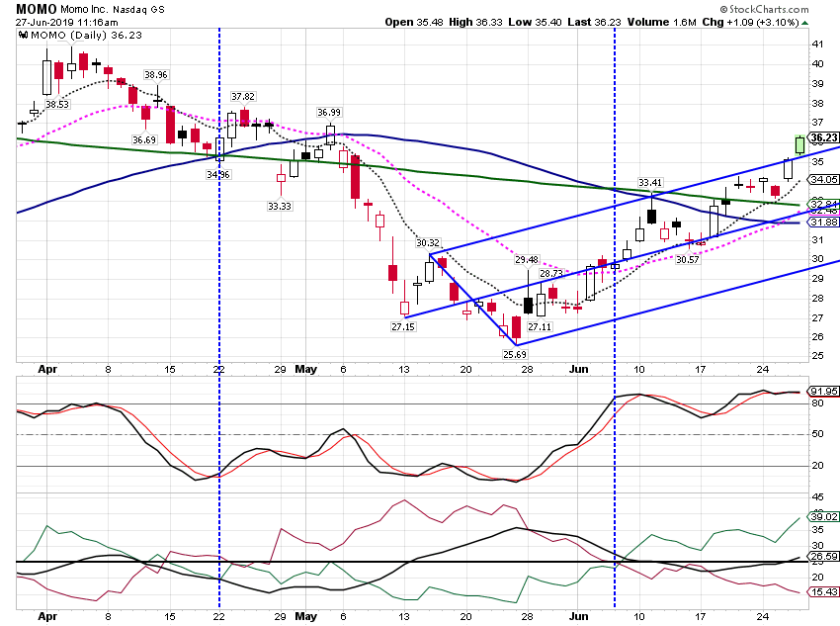Click the 36.69 price annotation

pyautogui.click(x=144, y=139)
